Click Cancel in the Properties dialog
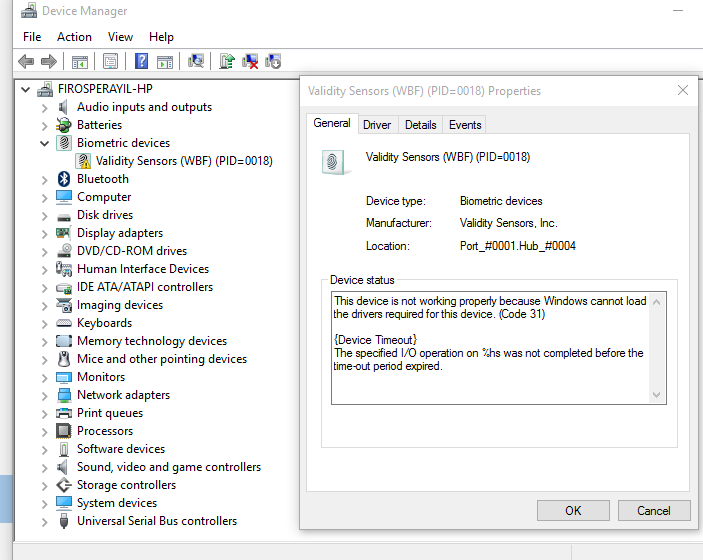The image size is (703, 560). click(x=654, y=511)
